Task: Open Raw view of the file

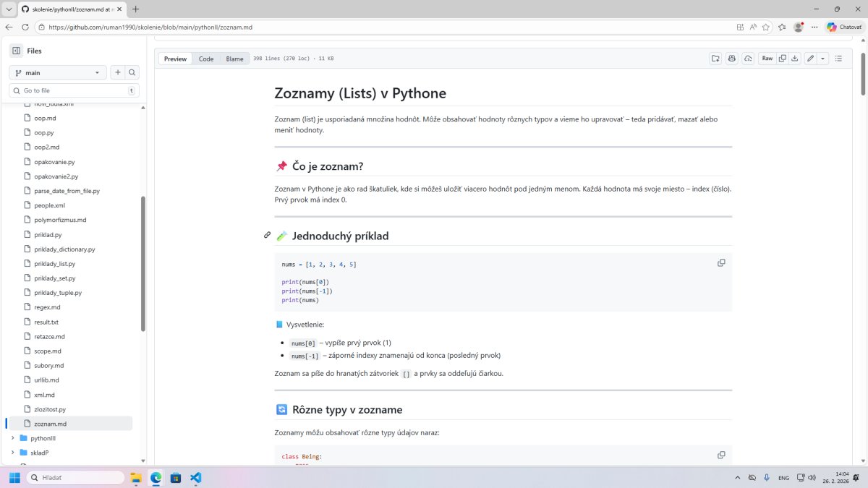Action: click(767, 59)
